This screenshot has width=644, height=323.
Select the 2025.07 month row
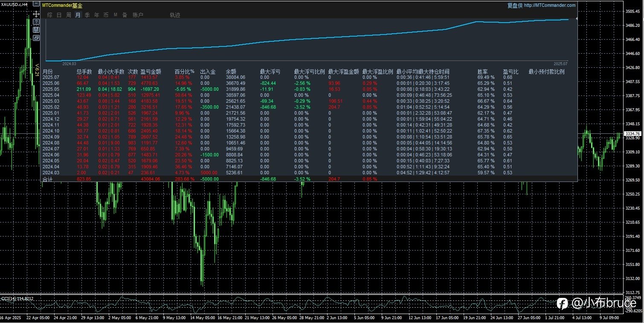(x=309, y=77)
